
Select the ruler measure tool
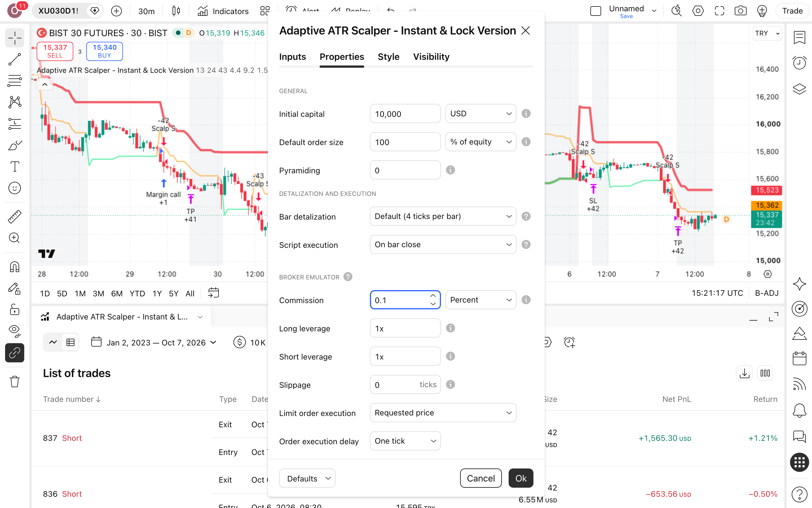click(14, 217)
